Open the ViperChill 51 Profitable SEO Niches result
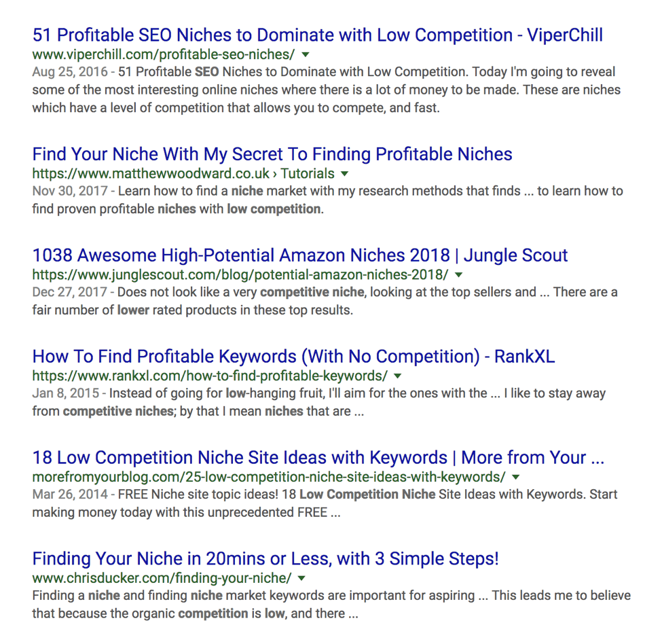662x644 pixels. click(x=317, y=35)
